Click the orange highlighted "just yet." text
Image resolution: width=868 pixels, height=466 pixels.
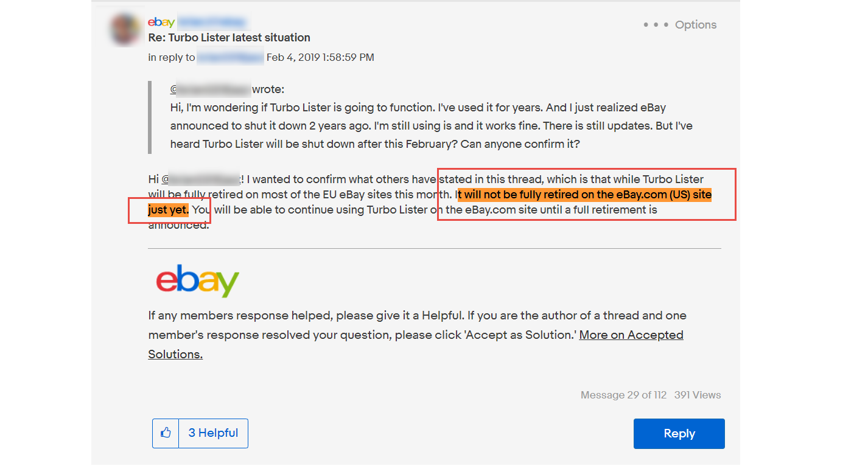[x=169, y=210]
